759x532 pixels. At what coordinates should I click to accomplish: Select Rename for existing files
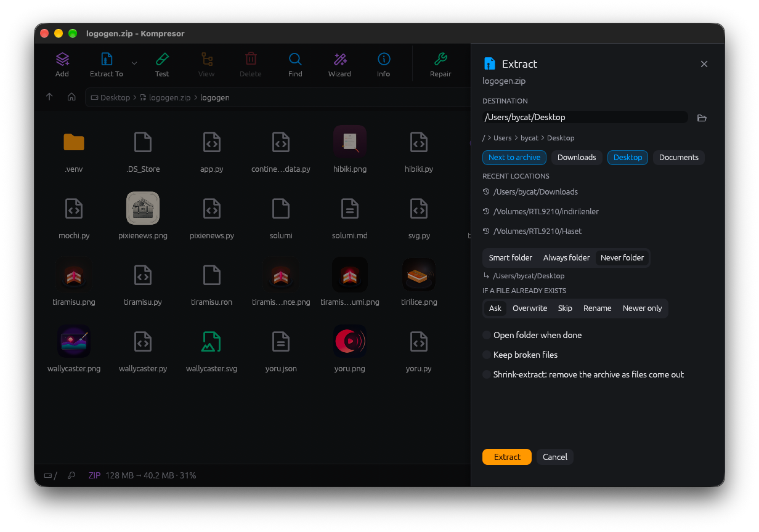pos(598,308)
